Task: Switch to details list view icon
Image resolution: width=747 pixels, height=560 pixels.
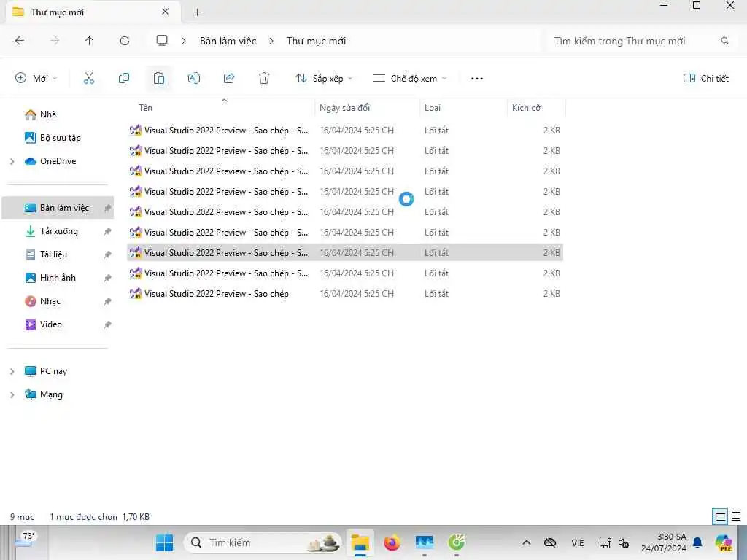Action: [x=720, y=516]
